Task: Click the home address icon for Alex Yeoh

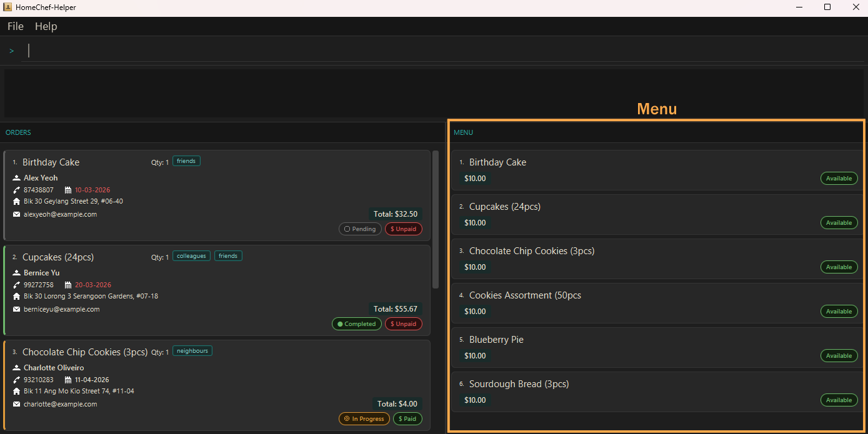Action: [16, 202]
